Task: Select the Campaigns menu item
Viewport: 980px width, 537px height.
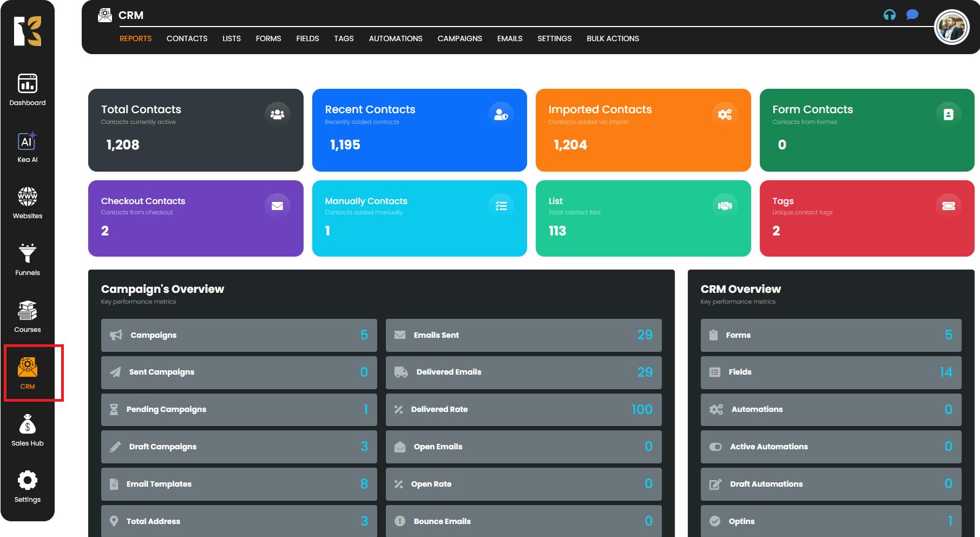Action: coord(459,38)
